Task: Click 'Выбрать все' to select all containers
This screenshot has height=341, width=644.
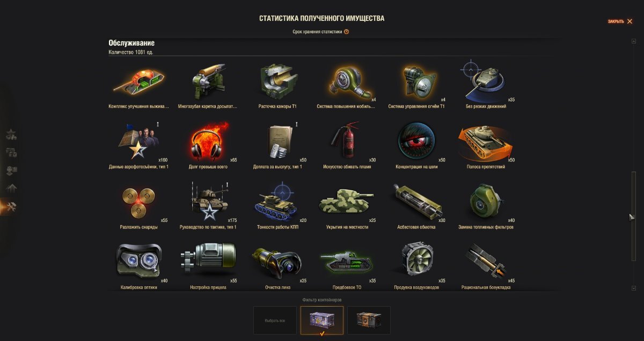Action: pyautogui.click(x=275, y=320)
